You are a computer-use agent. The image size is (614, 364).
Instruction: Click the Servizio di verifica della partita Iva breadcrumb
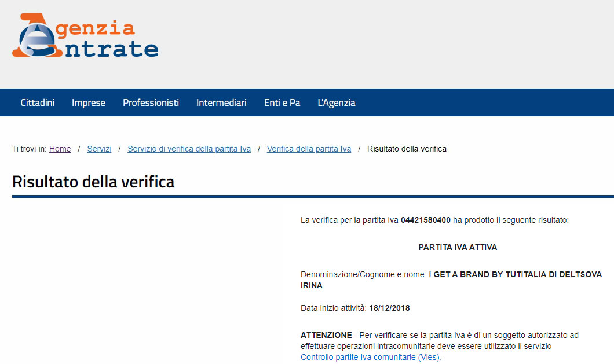click(x=189, y=149)
